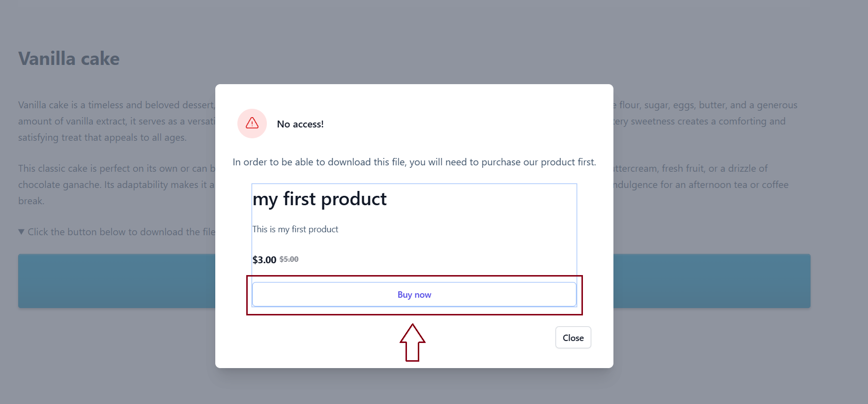Click the 'No access!' heading text
Image resolution: width=868 pixels, height=404 pixels.
coord(300,124)
